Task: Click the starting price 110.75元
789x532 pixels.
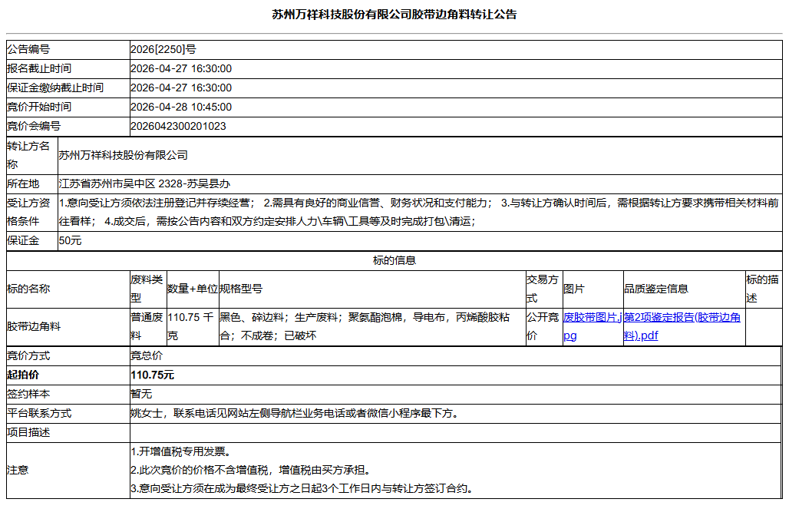Action: point(152,375)
